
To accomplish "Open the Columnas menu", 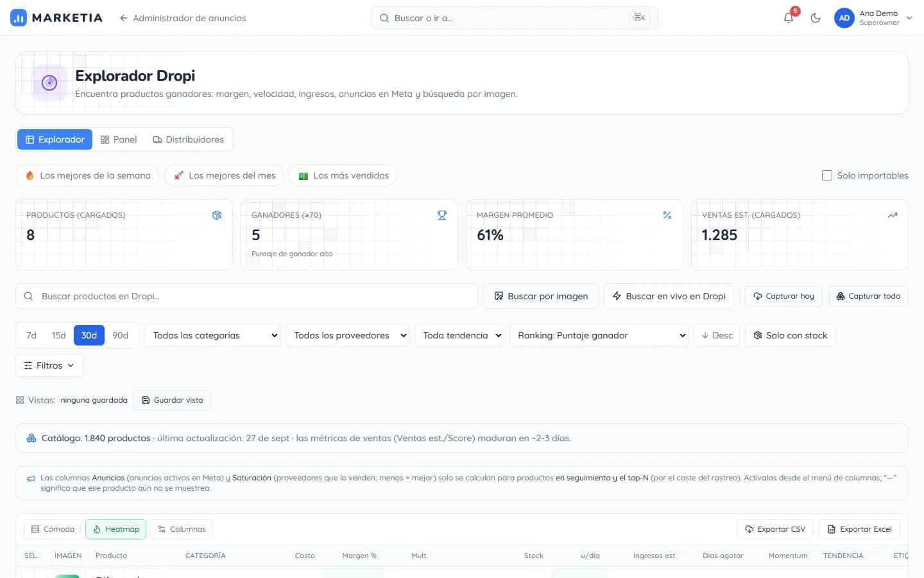I will pos(182,529).
